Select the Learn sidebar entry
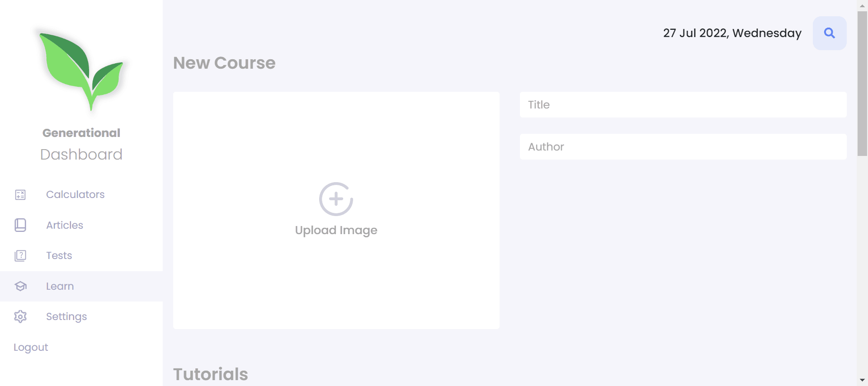The width and height of the screenshot is (868, 386). [81, 286]
